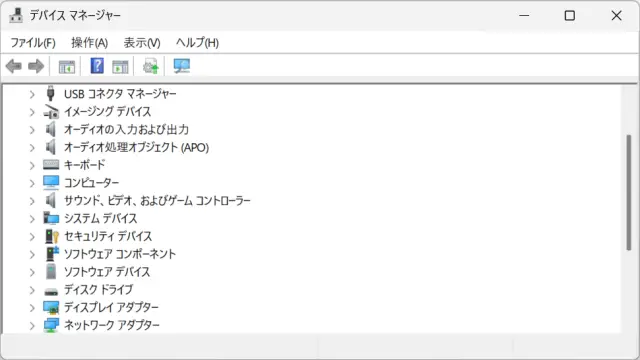Expand the ネットワーク アダプター category
This screenshot has width=640, height=360.
32,325
